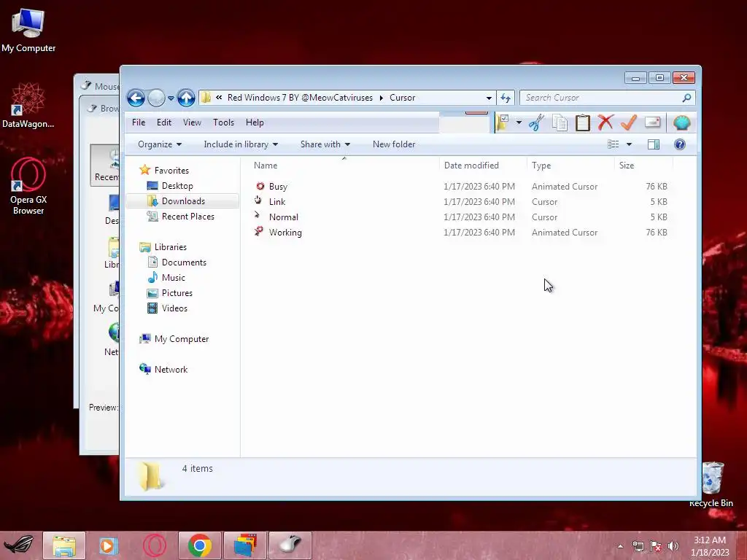Expand the address bar history dropdown
Image resolution: width=747 pixels, height=560 pixels.
click(489, 98)
